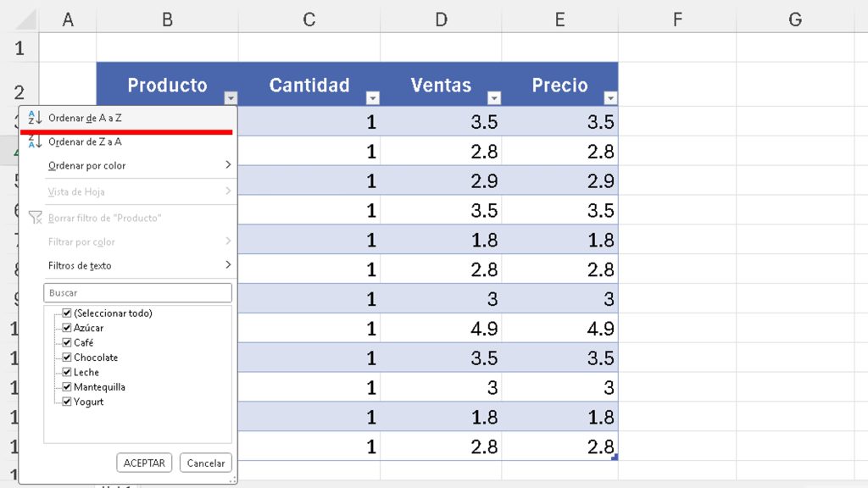Select column F header

coord(676,19)
